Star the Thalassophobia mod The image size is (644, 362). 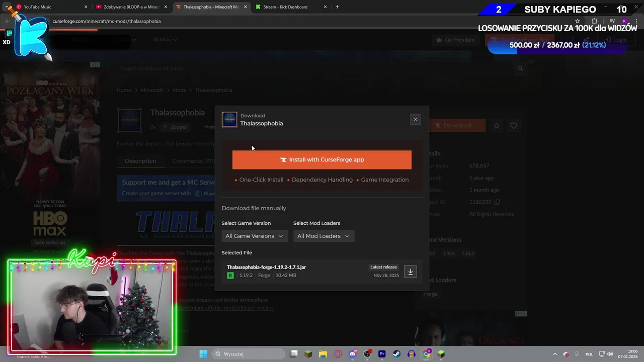[497, 126]
